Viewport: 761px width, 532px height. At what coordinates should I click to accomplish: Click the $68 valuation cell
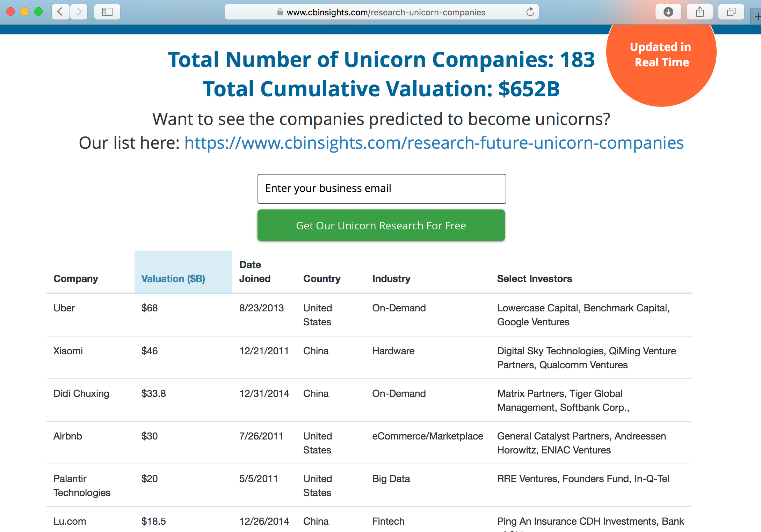pos(150,308)
